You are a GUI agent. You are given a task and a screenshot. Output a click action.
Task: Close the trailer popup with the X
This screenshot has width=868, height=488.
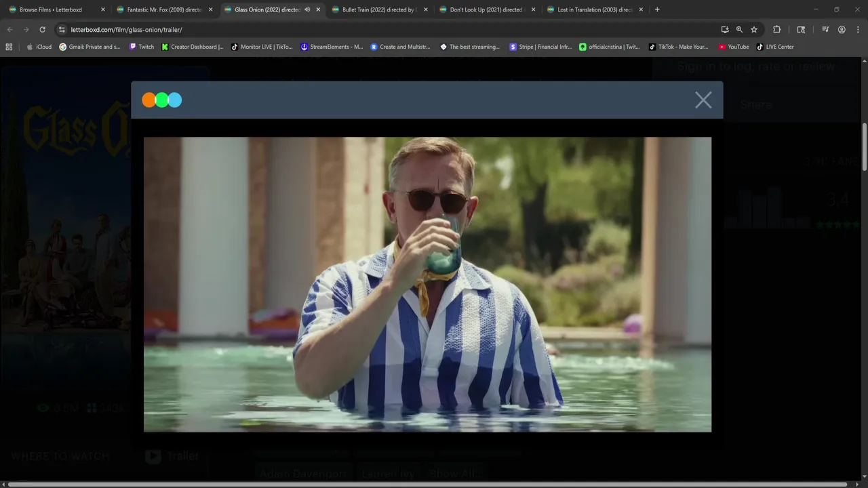tap(703, 100)
